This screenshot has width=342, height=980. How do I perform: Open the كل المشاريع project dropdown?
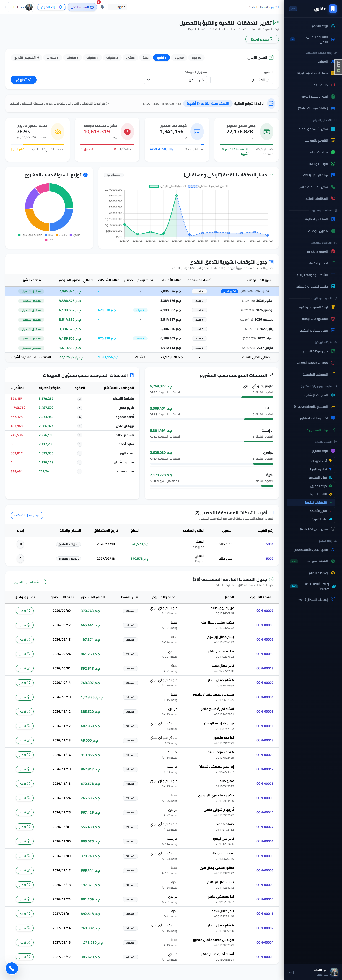point(242,80)
